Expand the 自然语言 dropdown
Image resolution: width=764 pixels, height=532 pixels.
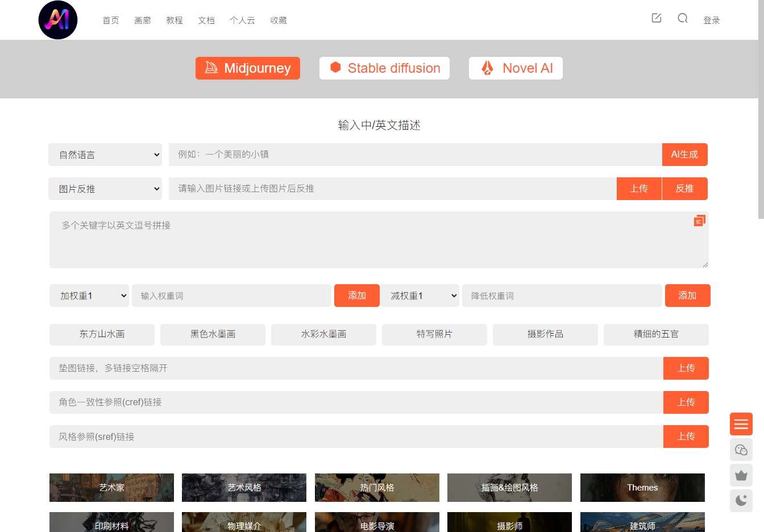coord(105,155)
